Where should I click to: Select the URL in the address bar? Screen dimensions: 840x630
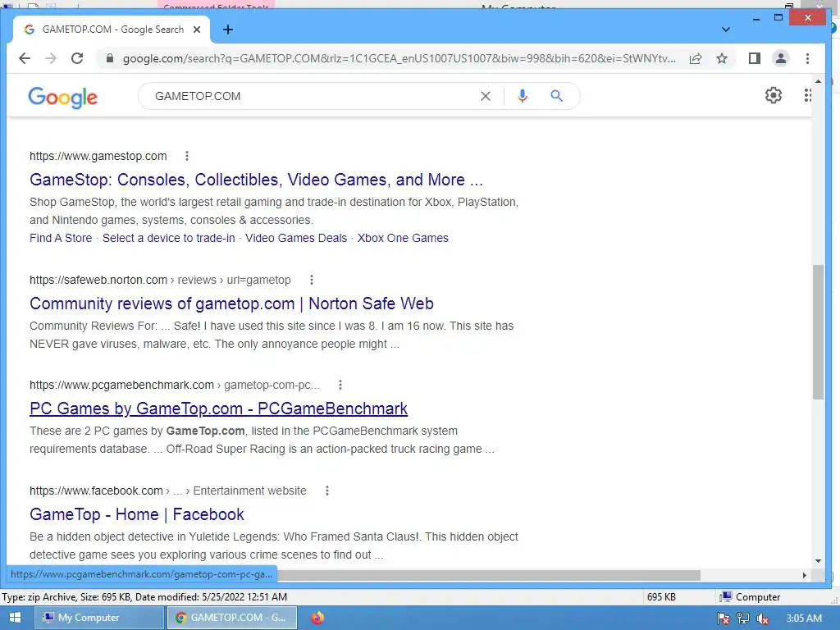[399, 58]
